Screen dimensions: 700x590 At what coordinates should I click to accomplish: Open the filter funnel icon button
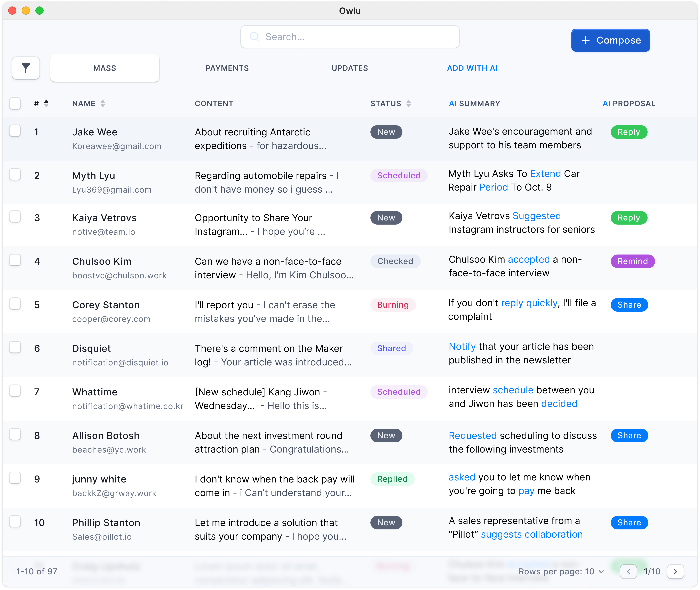26,68
